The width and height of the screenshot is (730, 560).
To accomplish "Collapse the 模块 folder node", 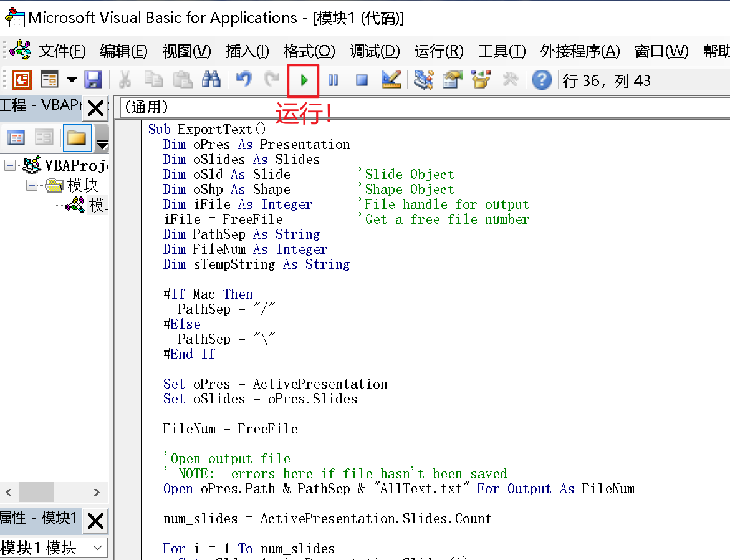I will coord(32,185).
